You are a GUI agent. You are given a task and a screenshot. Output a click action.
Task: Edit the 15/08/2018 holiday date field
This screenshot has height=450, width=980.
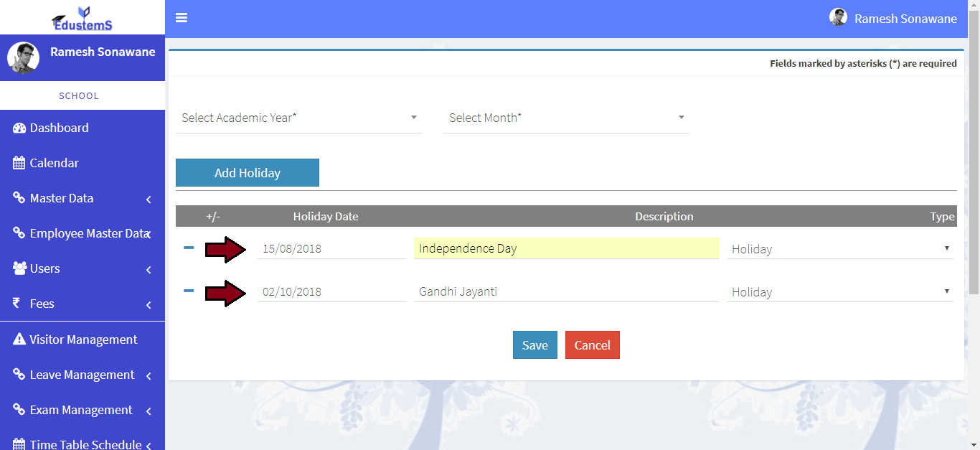point(331,249)
